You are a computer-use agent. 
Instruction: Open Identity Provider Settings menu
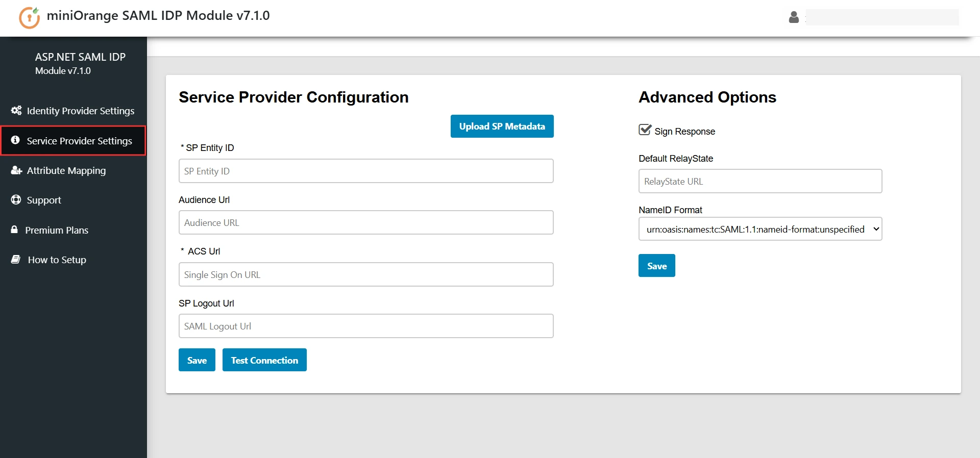tap(73, 111)
